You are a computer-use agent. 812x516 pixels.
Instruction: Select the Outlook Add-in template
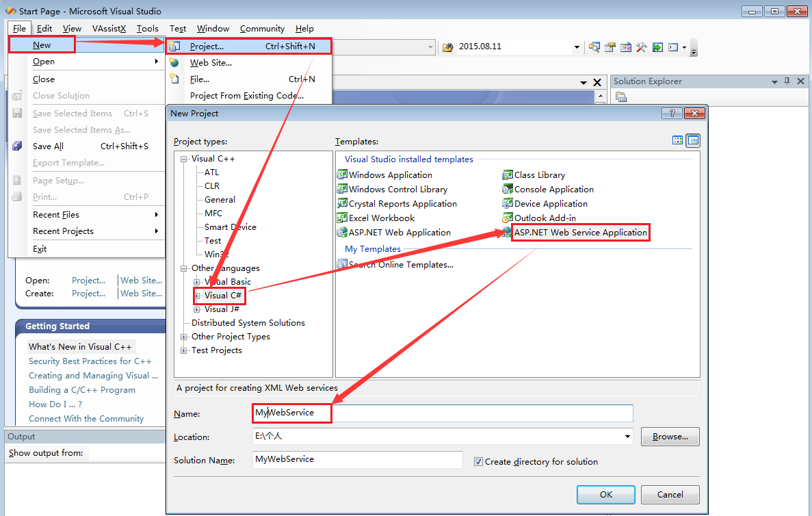pyautogui.click(x=539, y=218)
